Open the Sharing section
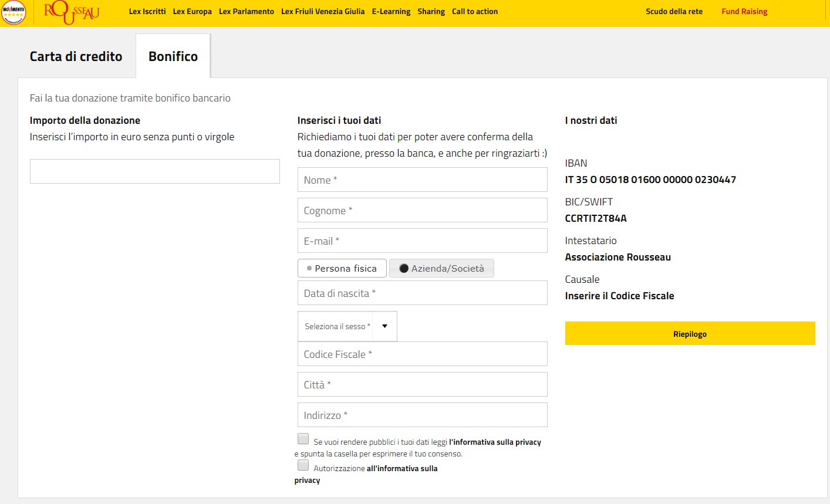Screen dimensions: 830x504 (431, 11)
